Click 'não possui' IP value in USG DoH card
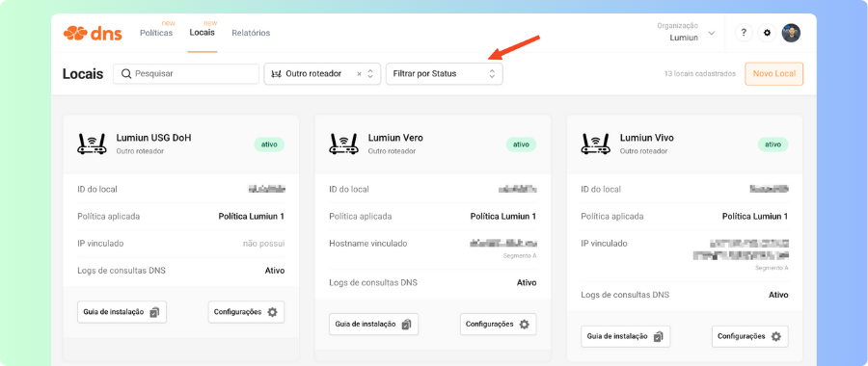This screenshot has width=868, height=366. click(263, 244)
